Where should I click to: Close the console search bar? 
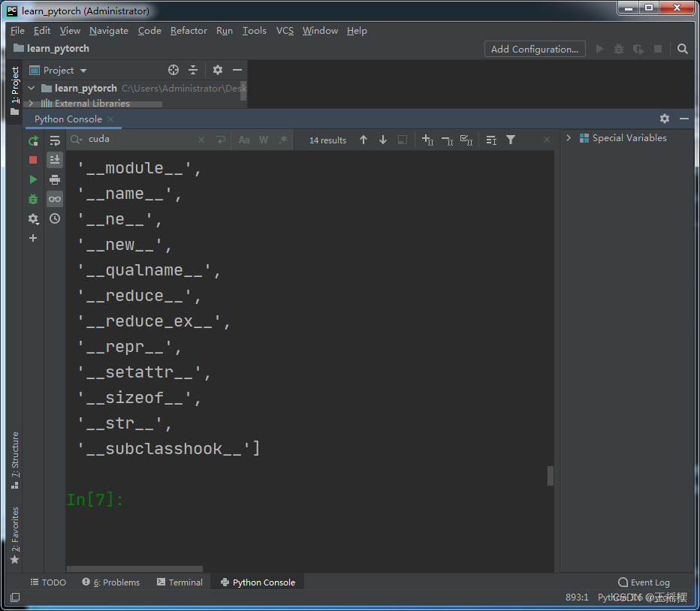[547, 140]
